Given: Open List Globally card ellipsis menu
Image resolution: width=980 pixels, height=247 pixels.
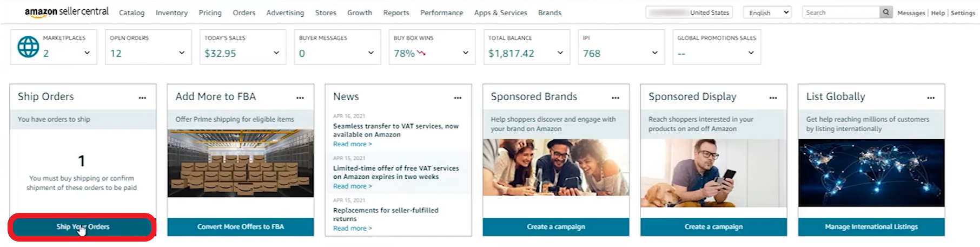Looking at the screenshot, I should click(x=931, y=98).
